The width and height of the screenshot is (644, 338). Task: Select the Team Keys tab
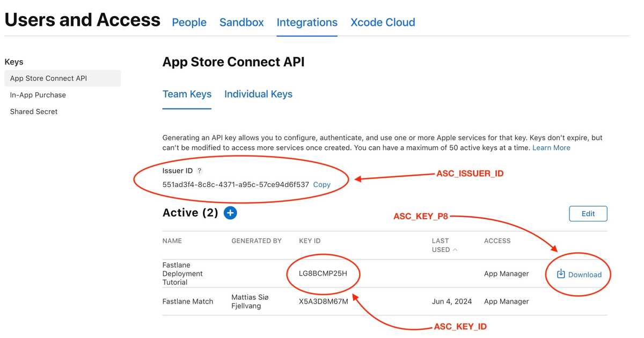coord(187,94)
